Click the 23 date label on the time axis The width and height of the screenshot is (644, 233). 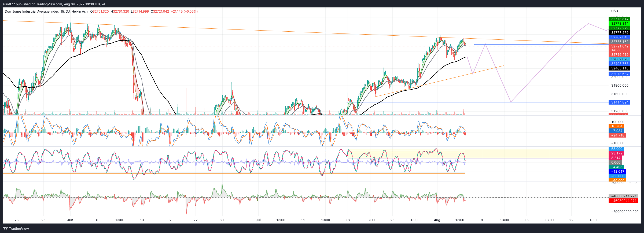[x=17, y=220]
